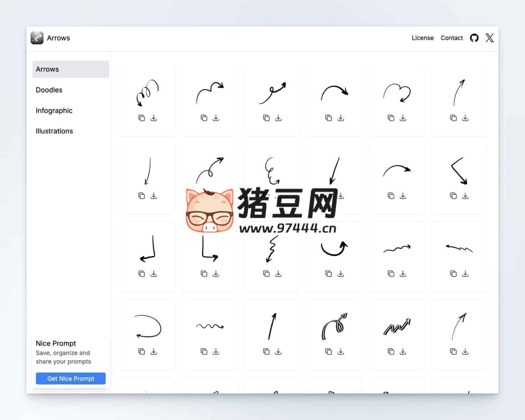Copy the double-line looped arrow

point(329,352)
